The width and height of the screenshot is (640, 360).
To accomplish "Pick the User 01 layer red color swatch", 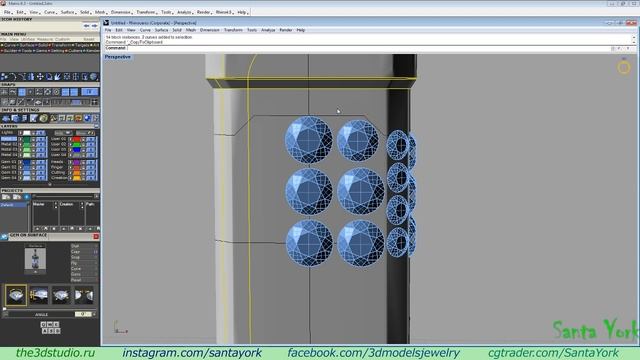I will click(76, 139).
